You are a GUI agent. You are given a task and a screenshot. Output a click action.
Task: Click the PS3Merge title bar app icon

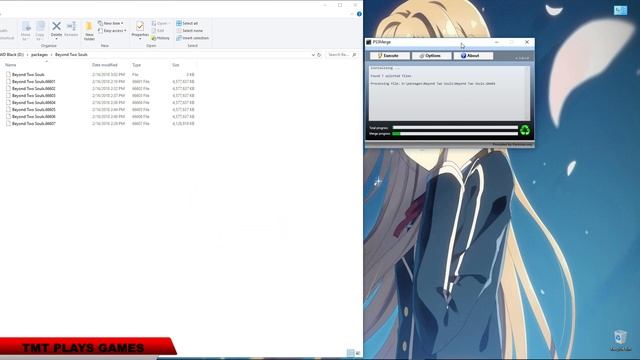coord(369,42)
